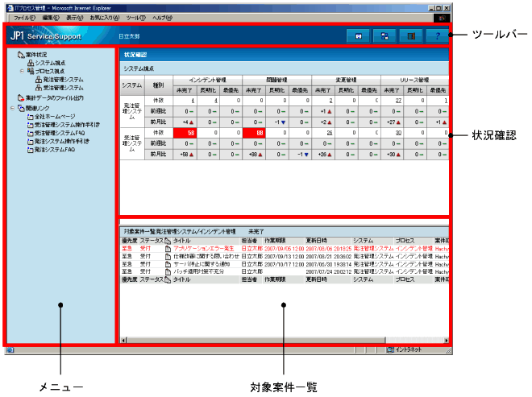Click the イントラネット zone indicator in status bar

(405, 349)
